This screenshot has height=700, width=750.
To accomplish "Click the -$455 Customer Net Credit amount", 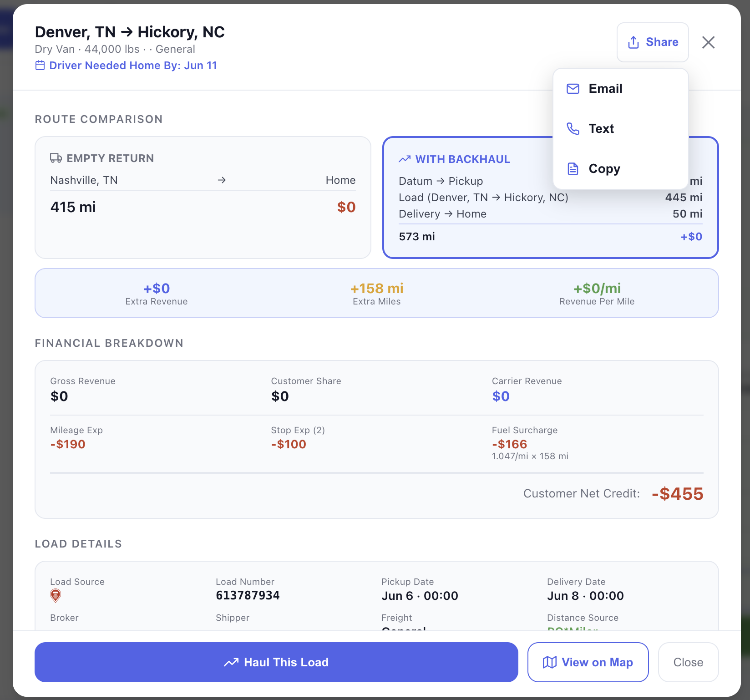I will 678,494.
